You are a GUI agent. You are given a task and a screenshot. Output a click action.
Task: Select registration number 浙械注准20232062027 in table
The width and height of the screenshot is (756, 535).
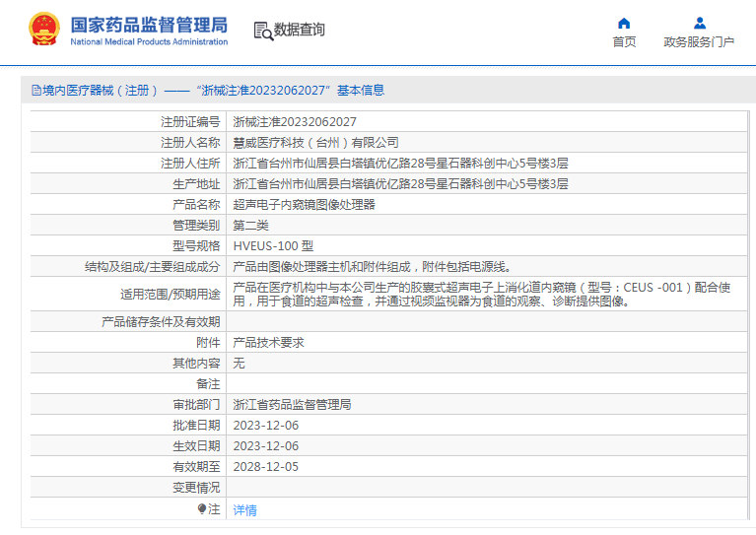click(x=295, y=122)
